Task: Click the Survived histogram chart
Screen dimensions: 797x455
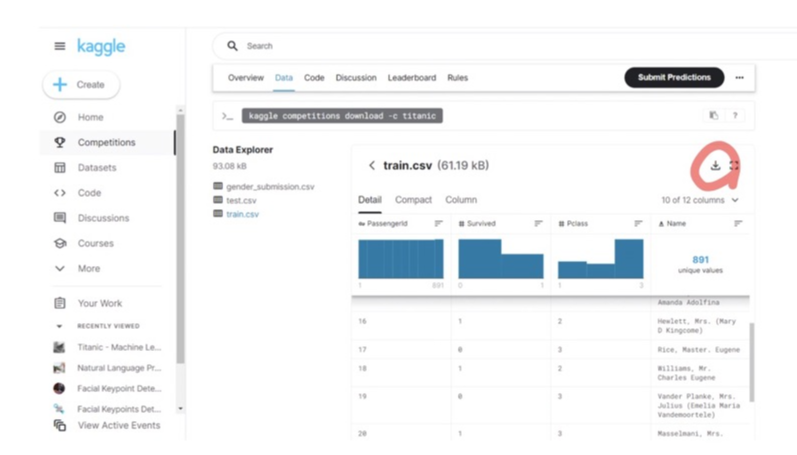Action: point(501,259)
